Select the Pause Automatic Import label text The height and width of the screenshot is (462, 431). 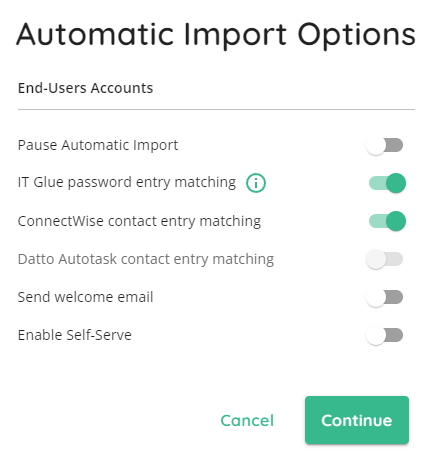[x=98, y=146]
